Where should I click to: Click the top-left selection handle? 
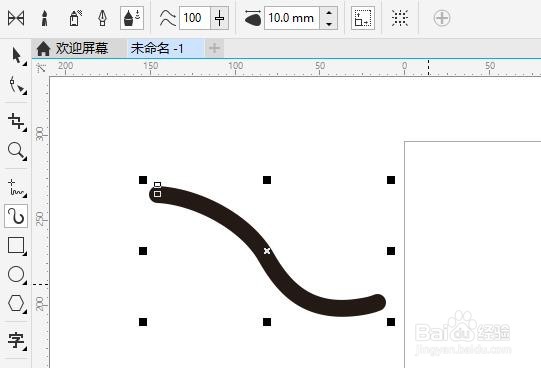pos(143,180)
